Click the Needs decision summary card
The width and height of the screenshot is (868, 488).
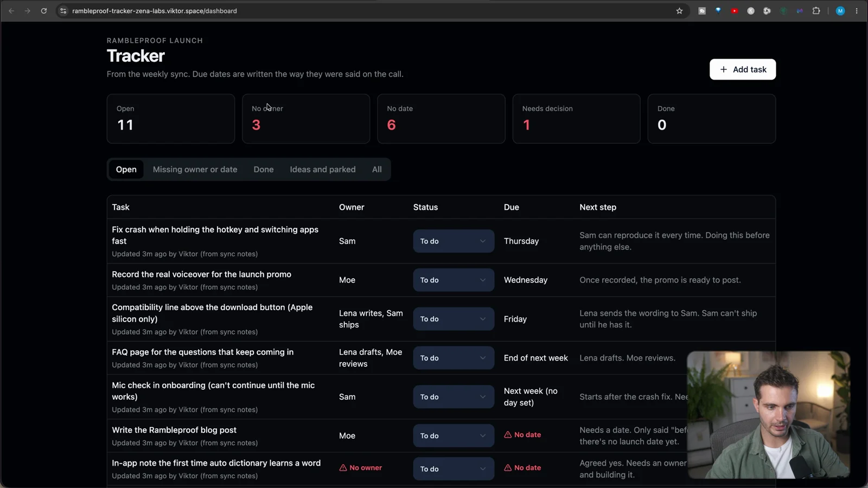click(x=576, y=119)
